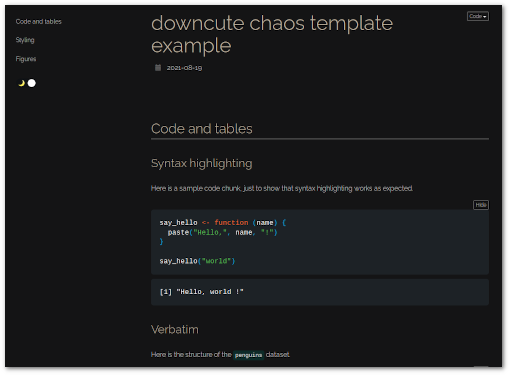This screenshot has width=510, height=375.
Task: Click the 'Verbatim' subheading
Action: click(x=175, y=329)
